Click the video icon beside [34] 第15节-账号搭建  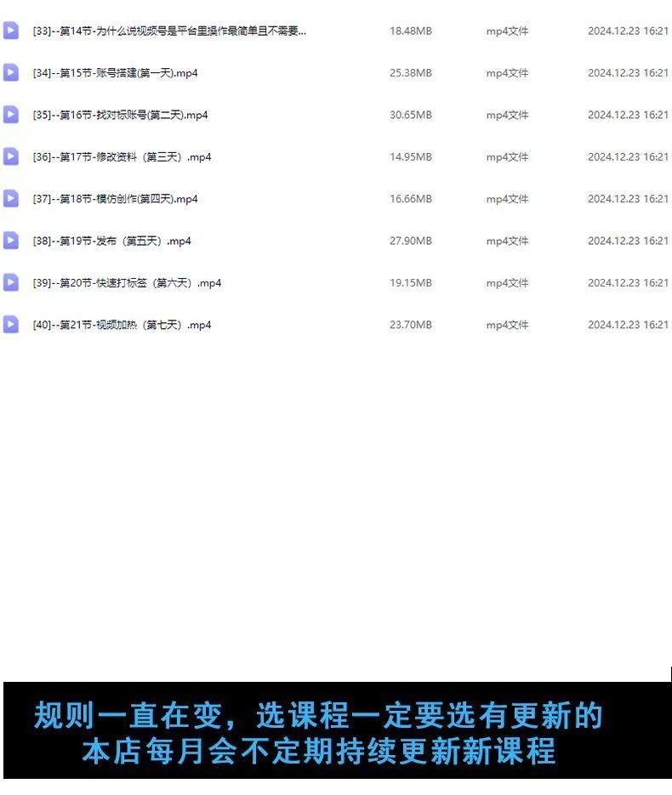11,72
